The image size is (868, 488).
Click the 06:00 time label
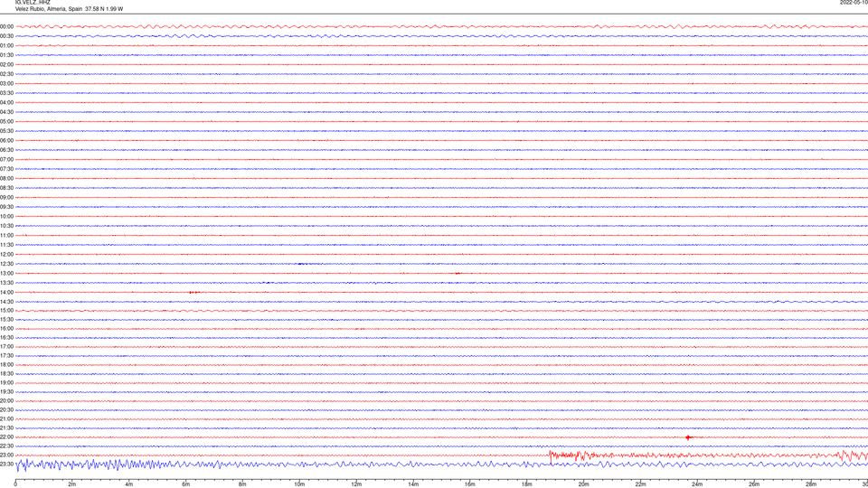6,141
